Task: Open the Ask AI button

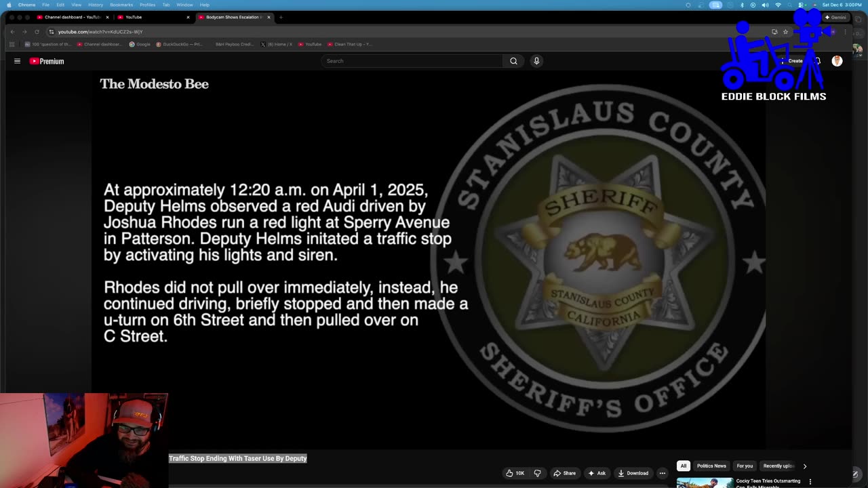Action: (597, 473)
